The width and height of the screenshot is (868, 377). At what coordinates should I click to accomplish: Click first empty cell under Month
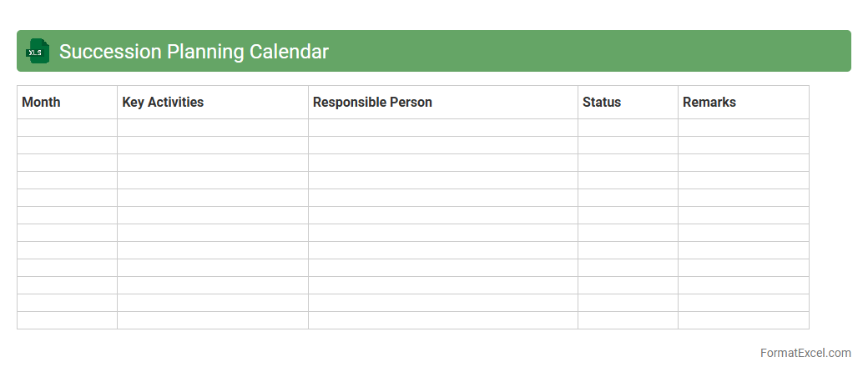click(x=67, y=128)
